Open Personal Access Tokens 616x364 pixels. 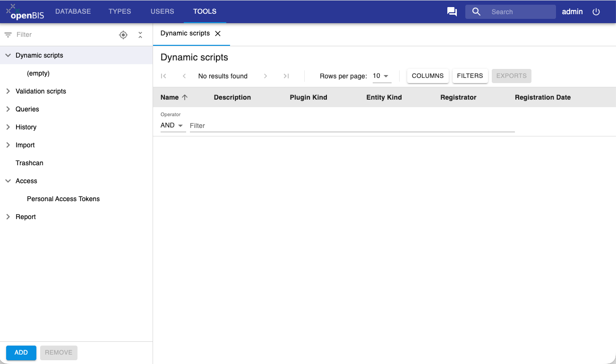(63, 199)
